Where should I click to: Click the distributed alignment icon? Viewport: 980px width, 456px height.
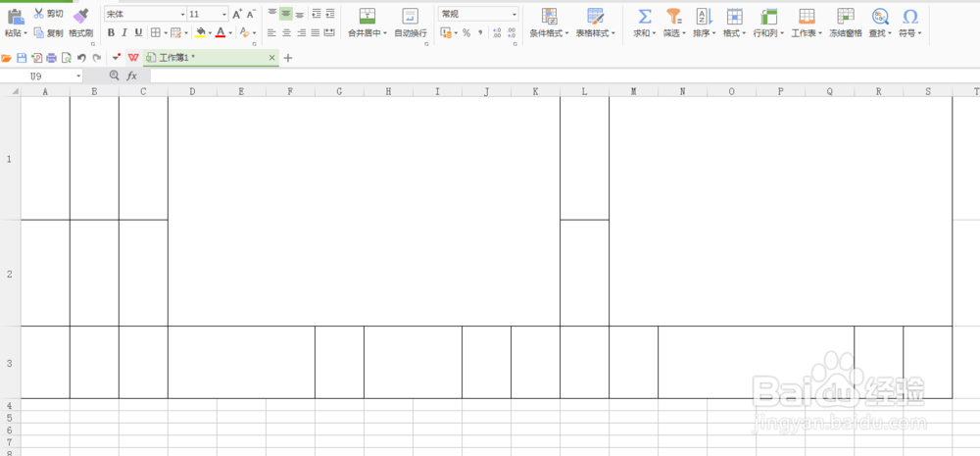pyautogui.click(x=330, y=32)
